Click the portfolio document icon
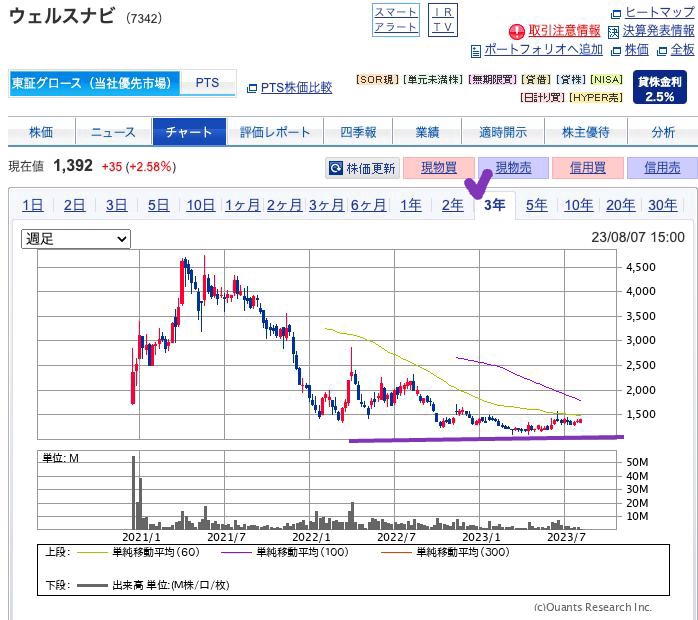 [475, 51]
